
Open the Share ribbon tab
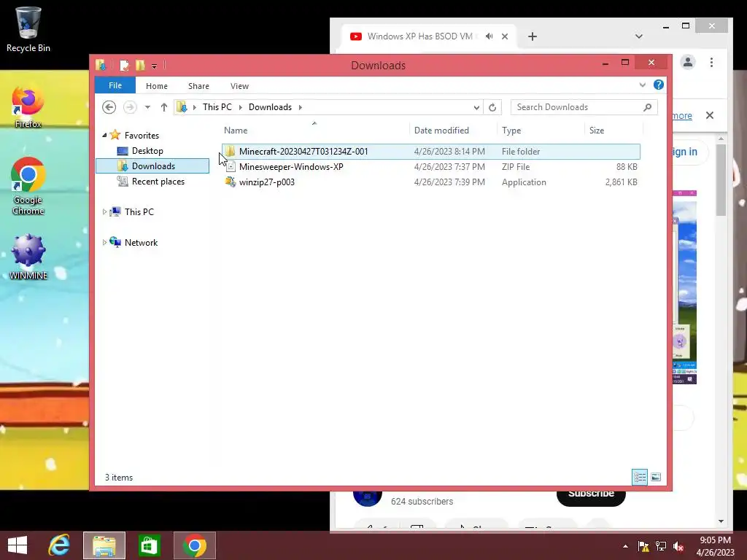(x=198, y=86)
